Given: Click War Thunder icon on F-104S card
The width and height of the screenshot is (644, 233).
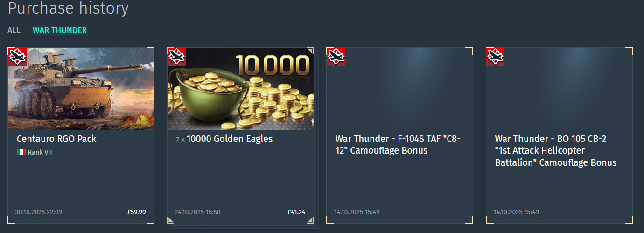Looking at the screenshot, I should click(336, 56).
